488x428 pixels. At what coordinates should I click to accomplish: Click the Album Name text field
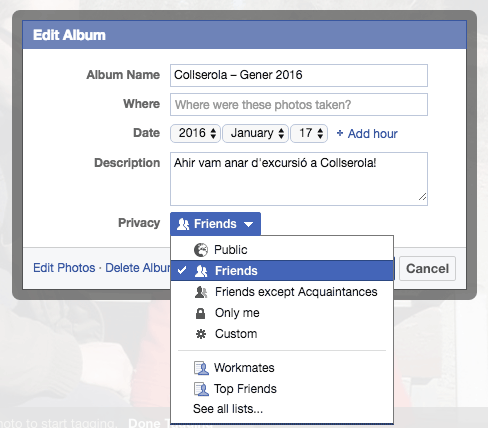pos(299,75)
